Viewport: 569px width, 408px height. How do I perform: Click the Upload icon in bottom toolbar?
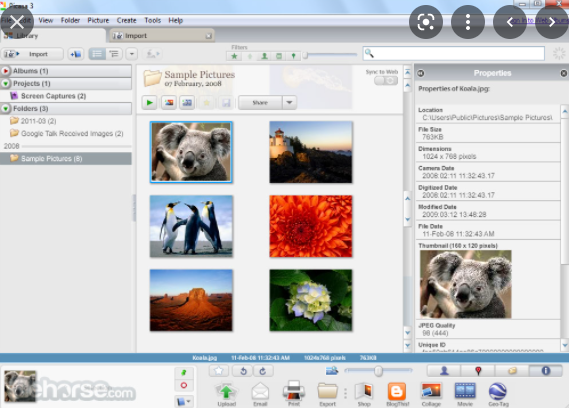click(x=226, y=393)
